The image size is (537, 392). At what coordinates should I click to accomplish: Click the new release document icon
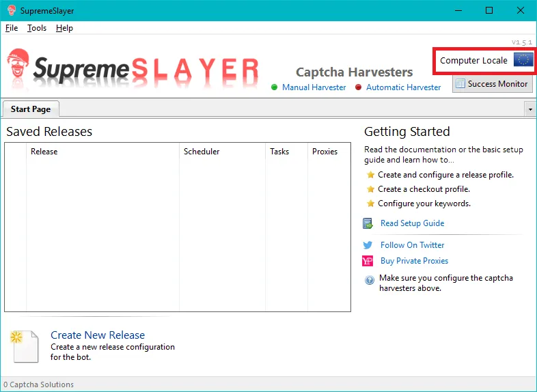(x=25, y=346)
